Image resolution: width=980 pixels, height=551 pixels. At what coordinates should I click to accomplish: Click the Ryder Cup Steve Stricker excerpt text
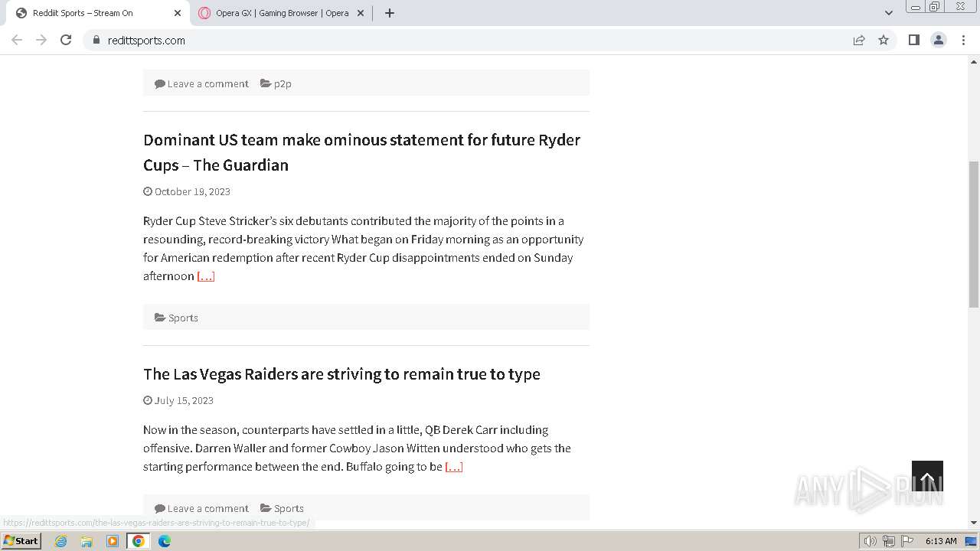click(363, 249)
